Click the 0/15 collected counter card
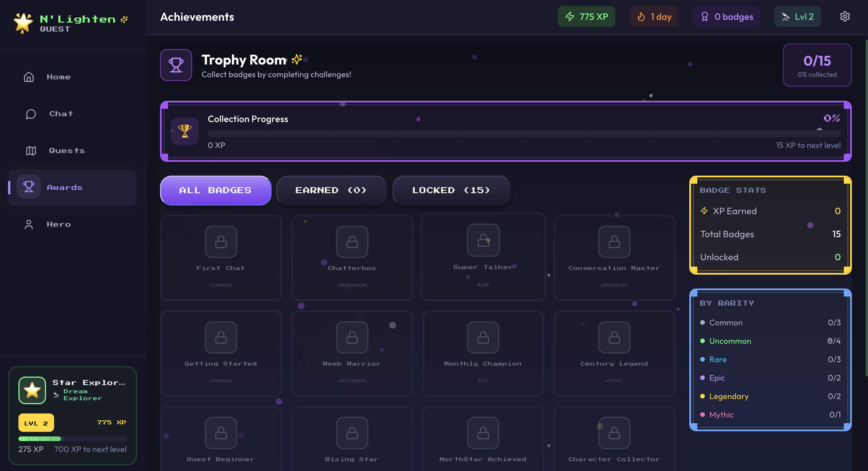This screenshot has height=471, width=868. click(x=817, y=65)
